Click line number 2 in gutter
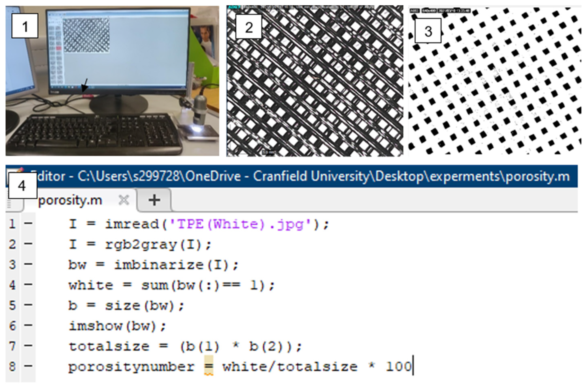588x390 pixels. click(12, 244)
